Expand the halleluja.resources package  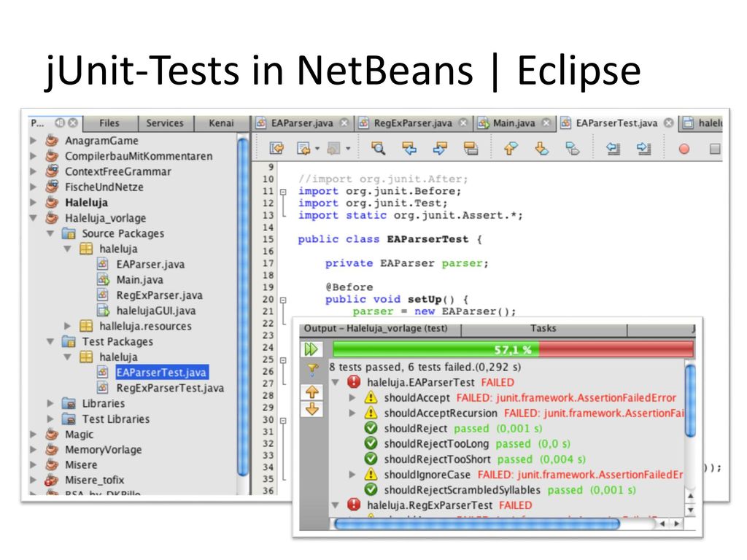(x=67, y=326)
